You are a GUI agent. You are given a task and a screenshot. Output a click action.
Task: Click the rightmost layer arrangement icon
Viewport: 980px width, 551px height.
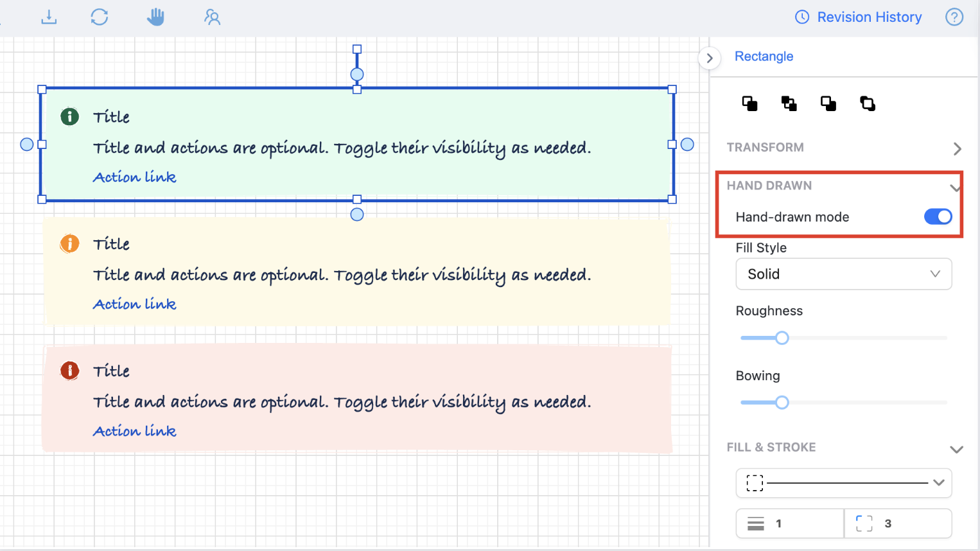click(x=868, y=103)
